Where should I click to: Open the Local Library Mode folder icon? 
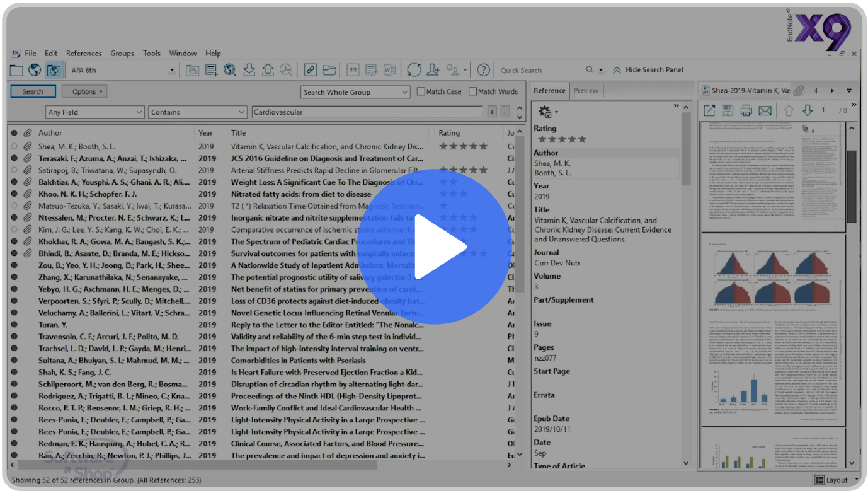[x=16, y=70]
